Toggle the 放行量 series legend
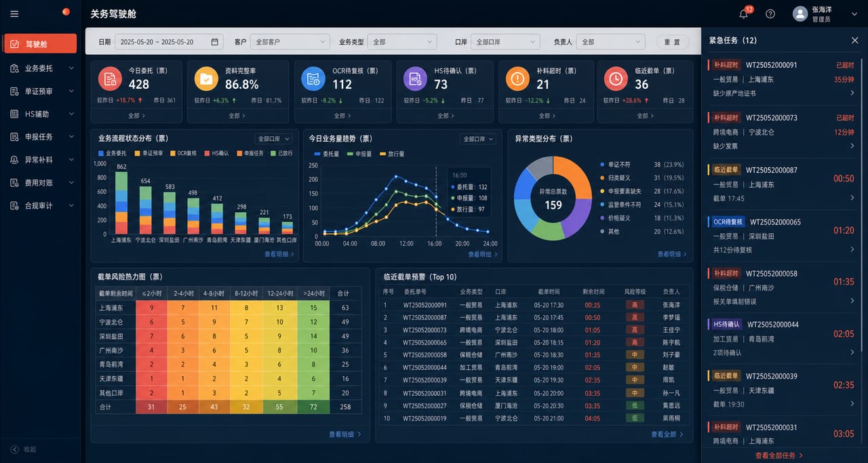868x463 pixels. [x=393, y=154]
